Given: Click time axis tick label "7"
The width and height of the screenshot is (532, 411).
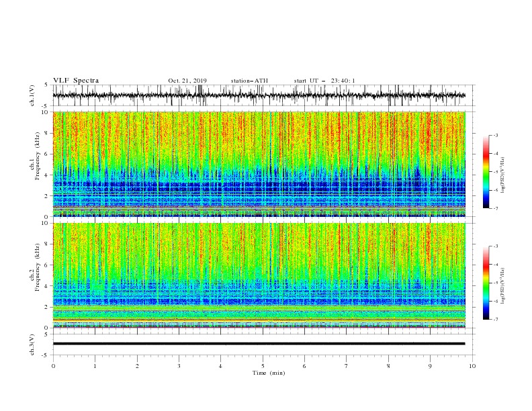Looking at the screenshot, I should click(347, 366).
